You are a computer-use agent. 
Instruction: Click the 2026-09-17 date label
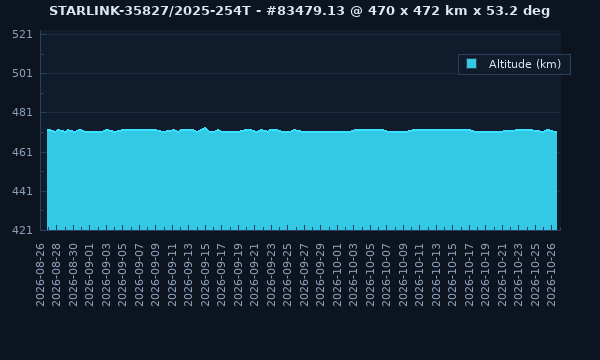coord(222,274)
